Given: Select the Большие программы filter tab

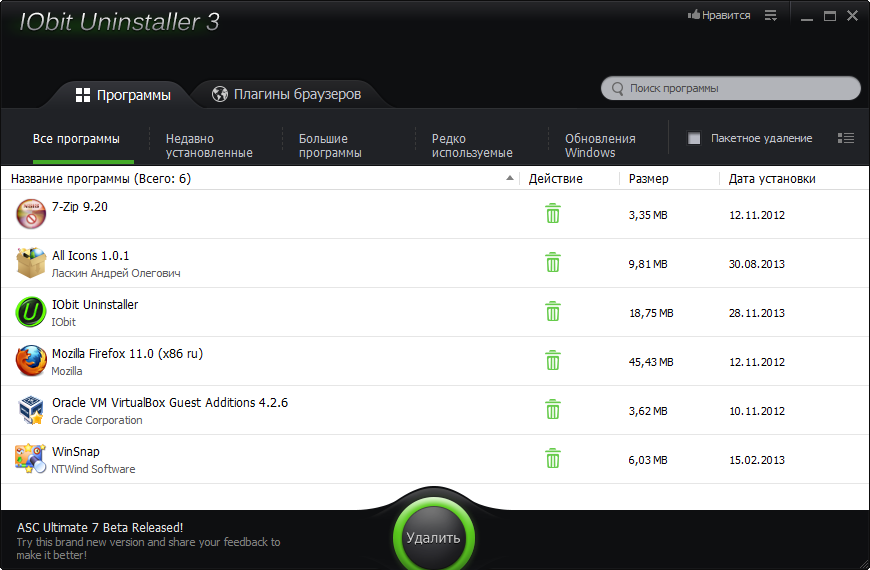Looking at the screenshot, I should (330, 145).
